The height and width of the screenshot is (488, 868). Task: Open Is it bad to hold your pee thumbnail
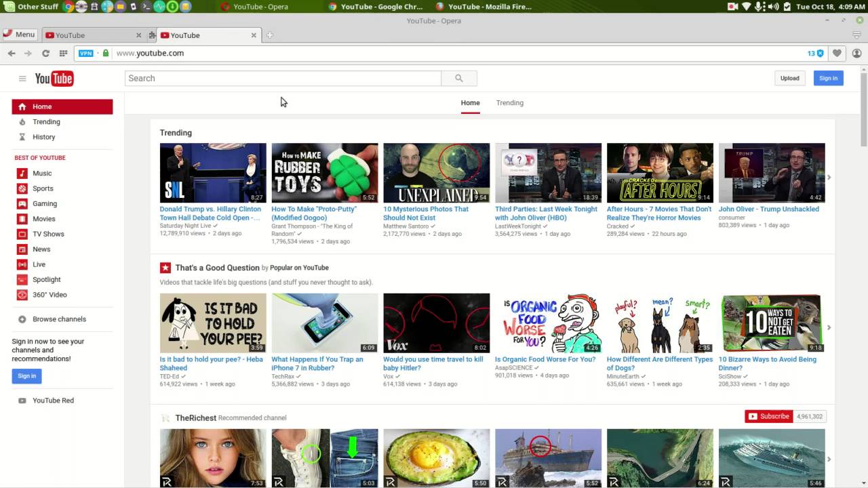pyautogui.click(x=213, y=323)
